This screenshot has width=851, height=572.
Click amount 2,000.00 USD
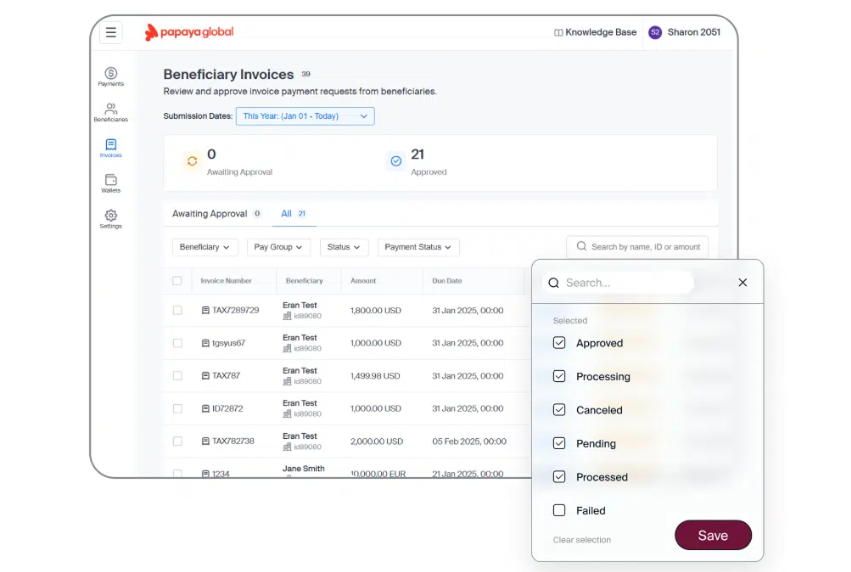377,441
